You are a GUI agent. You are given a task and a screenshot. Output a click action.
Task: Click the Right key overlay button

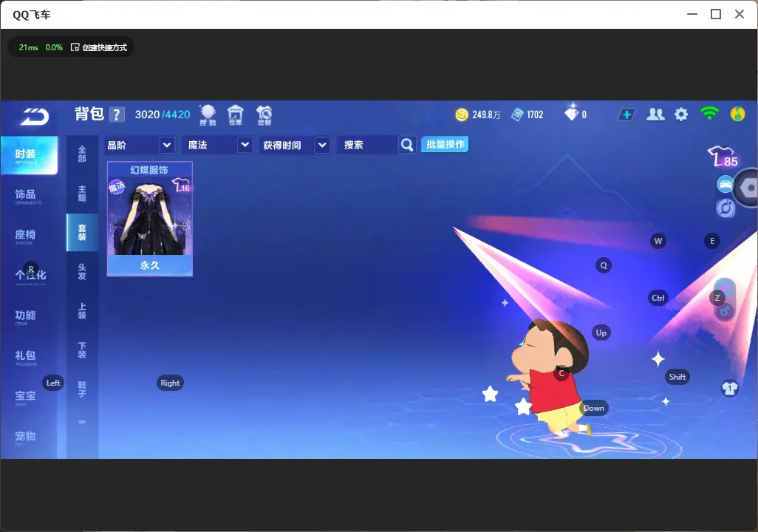[170, 383]
